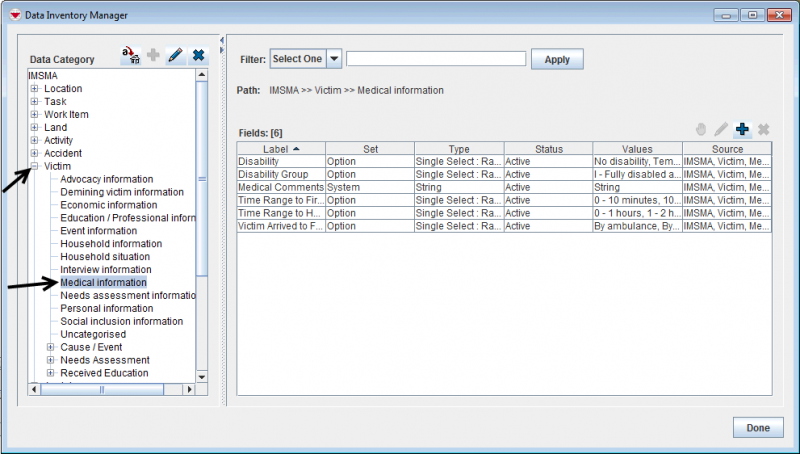Open the Filter 'Select One' dropdown
The image size is (800, 454).
click(x=334, y=59)
